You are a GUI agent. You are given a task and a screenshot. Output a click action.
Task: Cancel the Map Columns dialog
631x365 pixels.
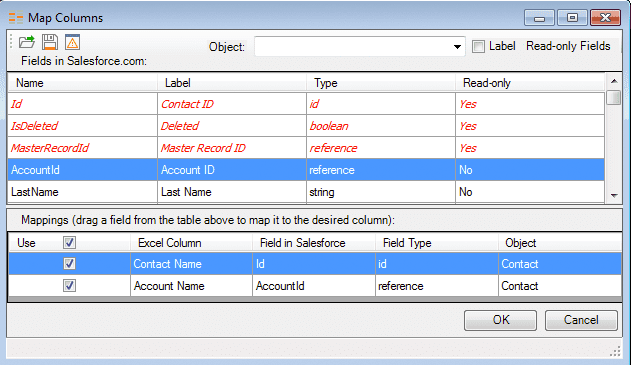(x=581, y=320)
